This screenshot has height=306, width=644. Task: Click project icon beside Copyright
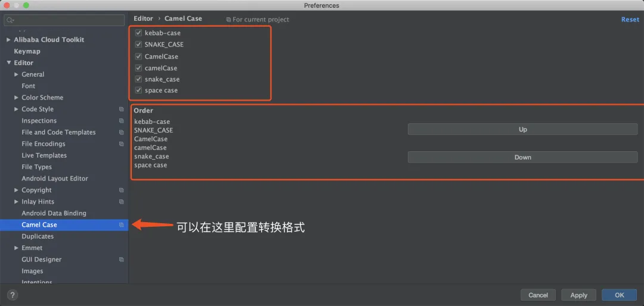(x=121, y=190)
